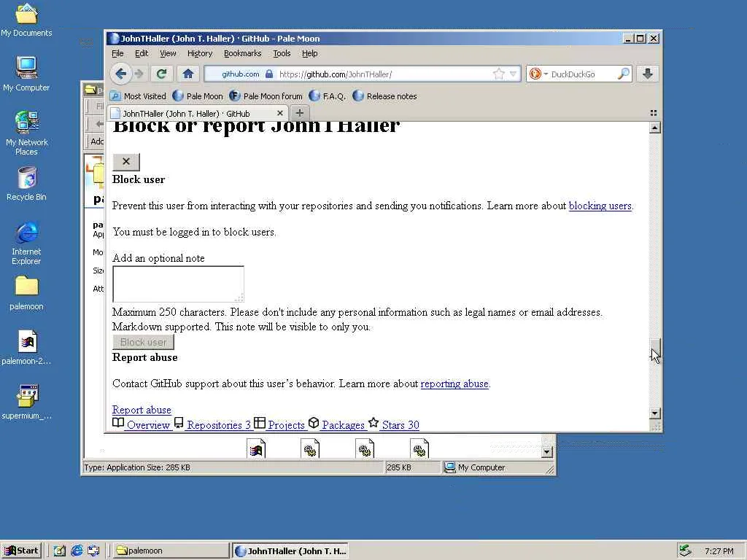Go back with the browser Back arrow

click(x=120, y=74)
